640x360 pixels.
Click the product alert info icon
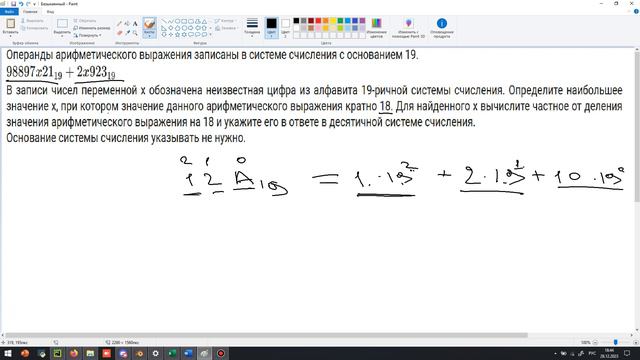click(x=442, y=23)
